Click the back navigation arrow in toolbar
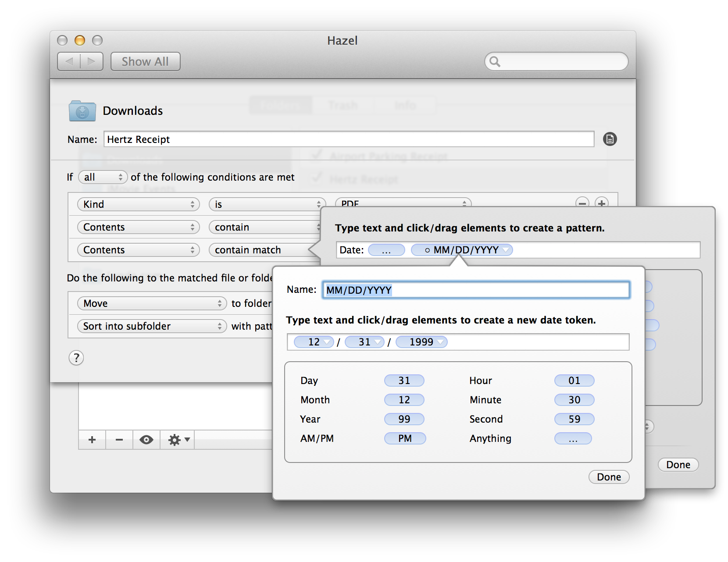Screen dimensions: 728x562 point(69,61)
